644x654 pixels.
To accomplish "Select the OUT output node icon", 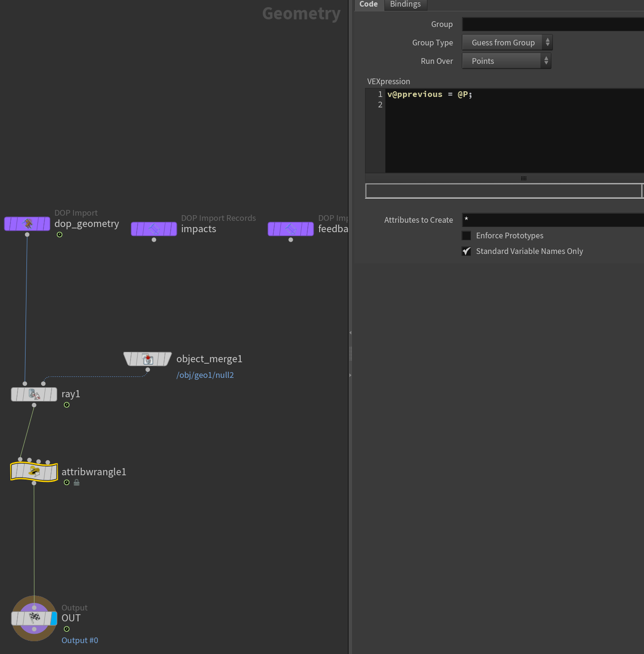I will pos(34,618).
